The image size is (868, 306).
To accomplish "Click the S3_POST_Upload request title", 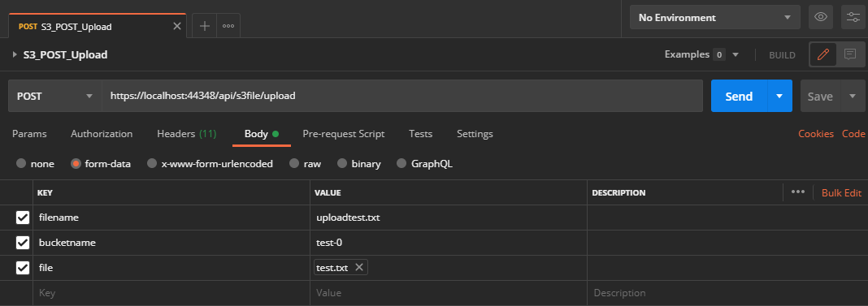I will pyautogui.click(x=65, y=54).
